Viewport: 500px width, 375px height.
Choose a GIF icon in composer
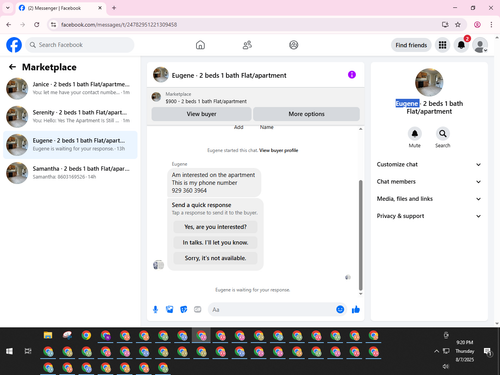click(198, 310)
